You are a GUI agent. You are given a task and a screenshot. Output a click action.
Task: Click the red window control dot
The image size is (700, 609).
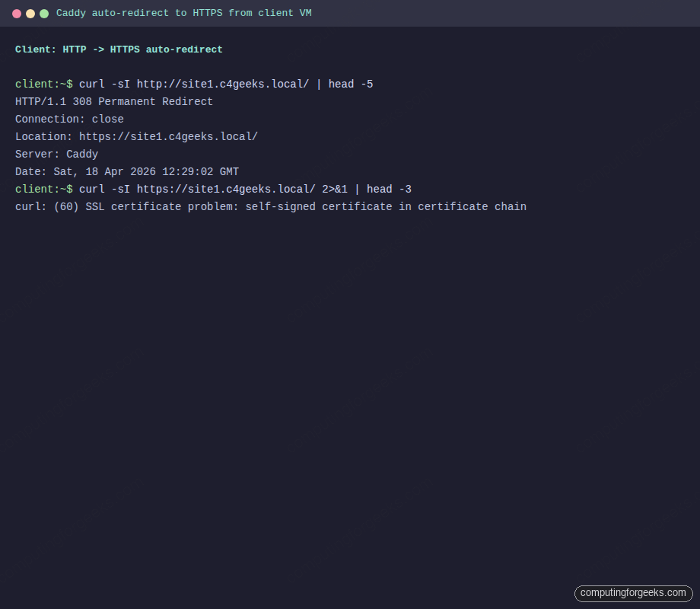[16, 13]
